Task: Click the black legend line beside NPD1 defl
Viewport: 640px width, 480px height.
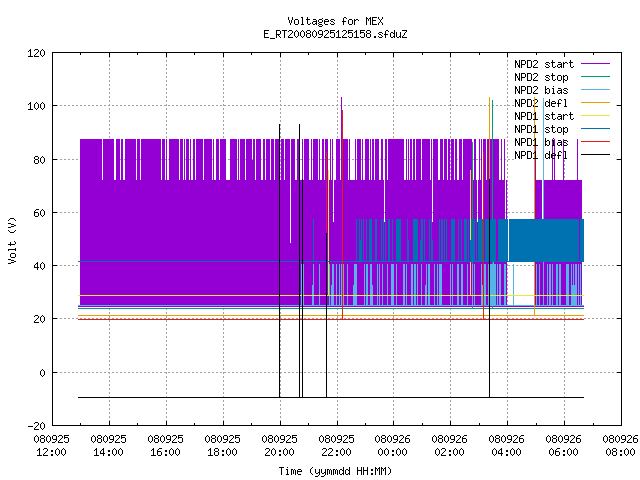Action: click(596, 155)
